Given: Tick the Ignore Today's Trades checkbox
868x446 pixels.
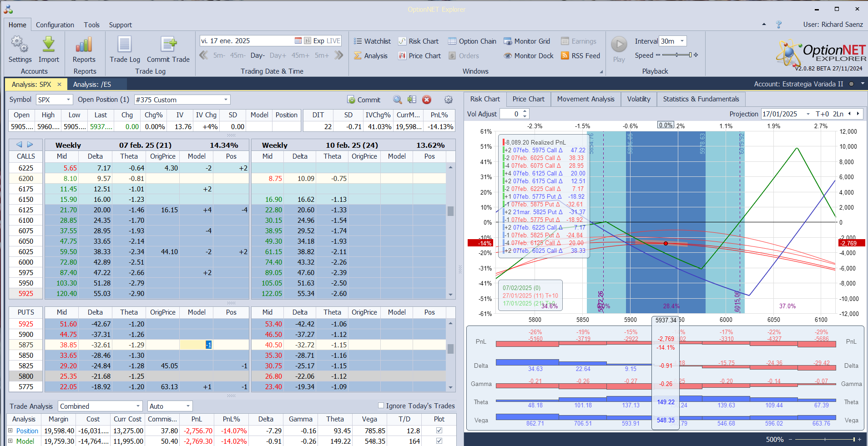Looking at the screenshot, I should [381, 406].
